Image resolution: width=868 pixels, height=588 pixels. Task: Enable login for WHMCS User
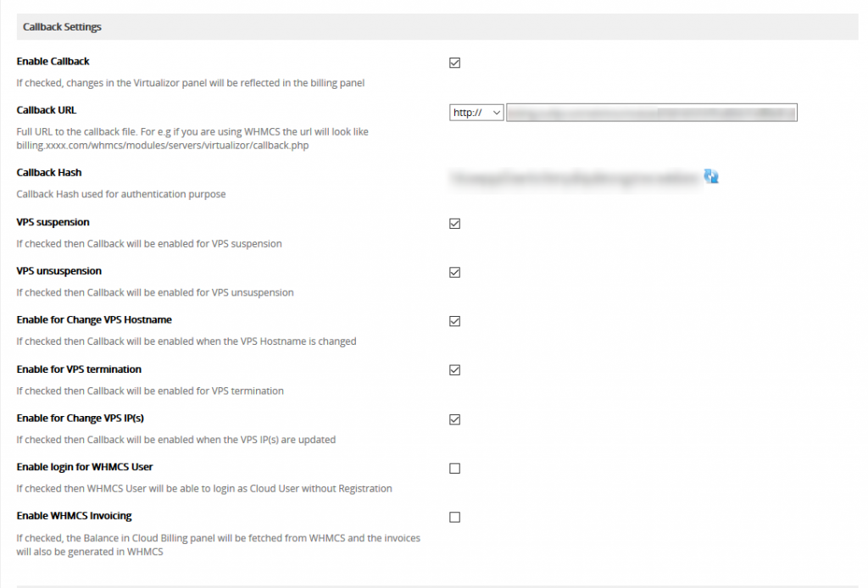pos(454,468)
